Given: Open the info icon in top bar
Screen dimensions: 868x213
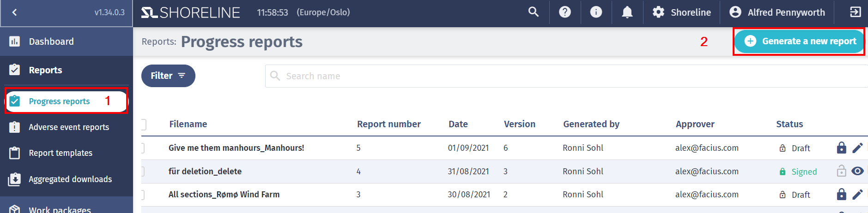Looking at the screenshot, I should click(x=596, y=12).
